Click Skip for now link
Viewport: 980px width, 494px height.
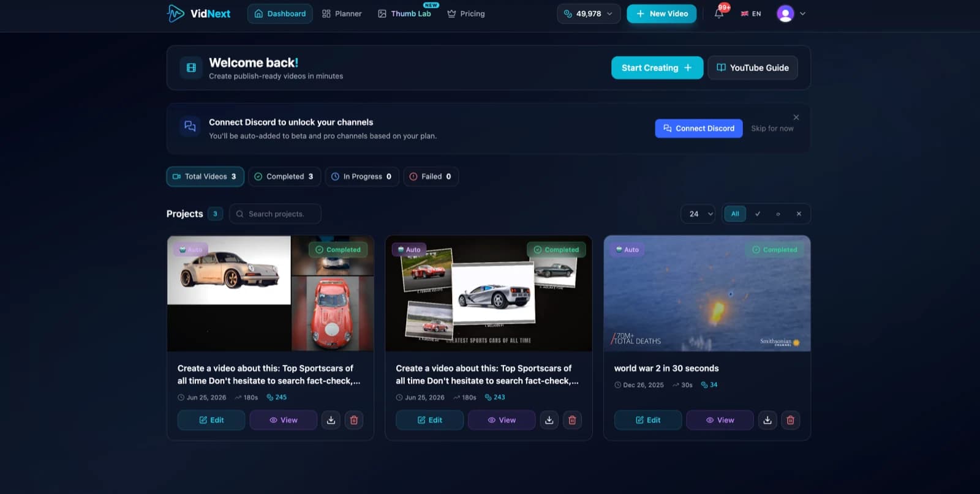coord(772,129)
